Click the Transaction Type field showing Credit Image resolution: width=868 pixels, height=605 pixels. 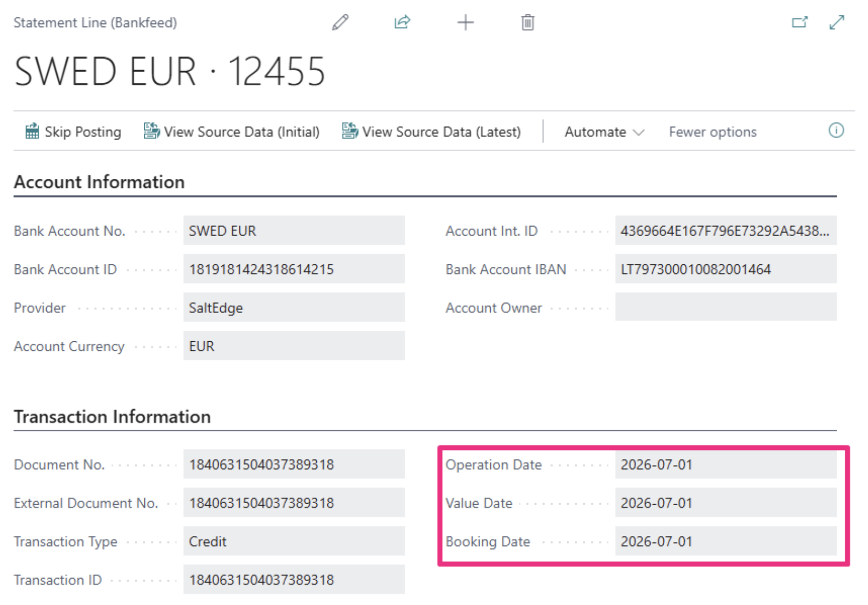294,541
